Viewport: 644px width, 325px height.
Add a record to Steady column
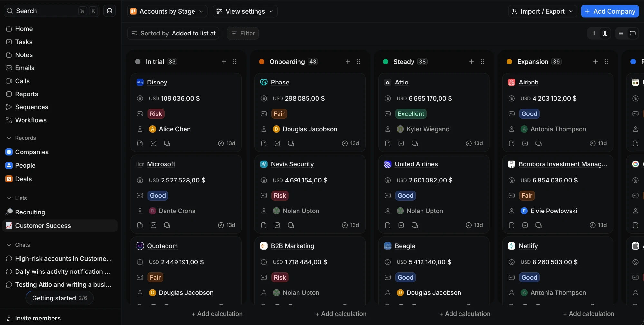pyautogui.click(x=472, y=62)
